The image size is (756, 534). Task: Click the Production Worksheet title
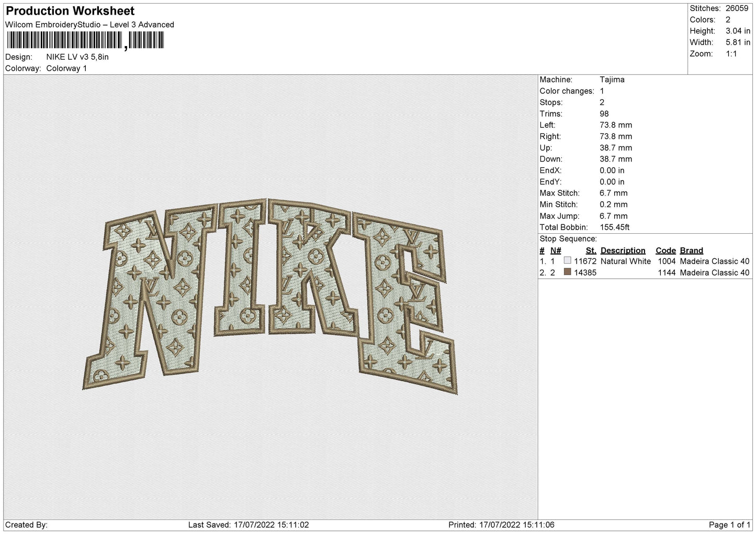[x=70, y=11]
